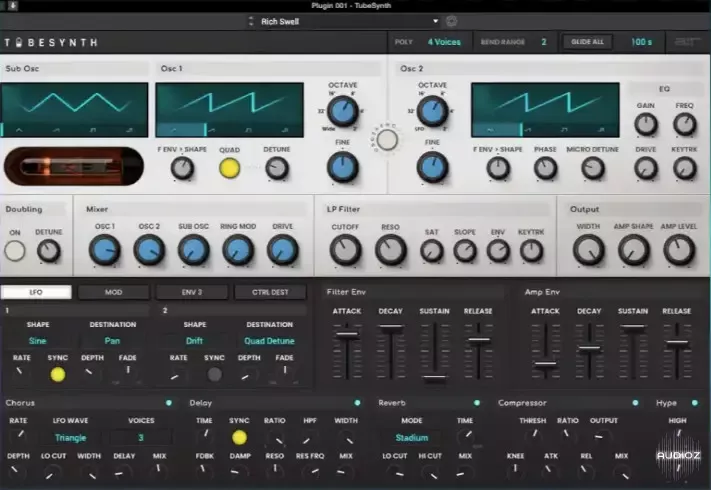Click the Mixer OSC 1 level knob
The image size is (711, 490).
point(105,250)
